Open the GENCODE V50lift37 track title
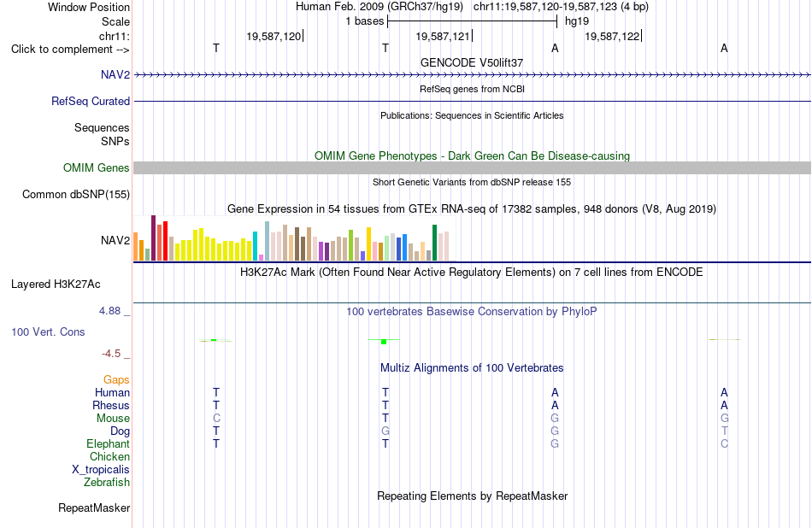Image resolution: width=812 pixels, height=528 pixels. [x=472, y=62]
